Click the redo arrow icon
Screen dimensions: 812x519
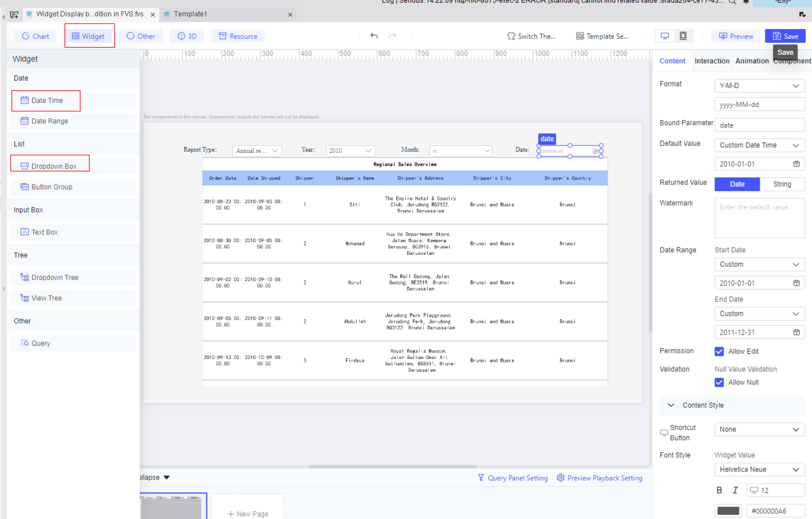(392, 36)
